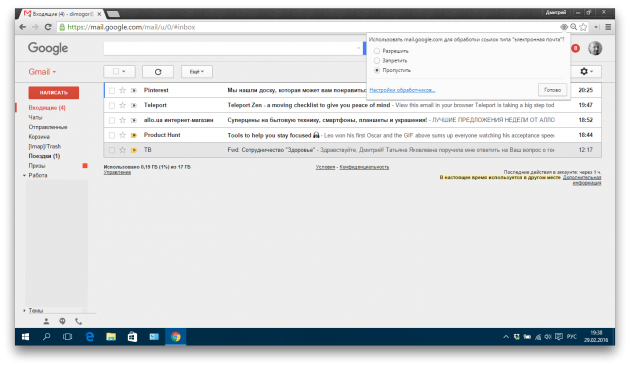Viewport: 630px width, 367px height.
Task: Select the allo.ua email checkbox
Action: pos(112,120)
